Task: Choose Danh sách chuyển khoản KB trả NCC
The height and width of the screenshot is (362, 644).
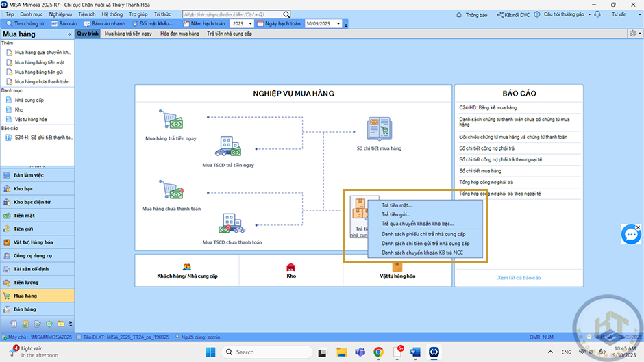Action: click(x=422, y=253)
